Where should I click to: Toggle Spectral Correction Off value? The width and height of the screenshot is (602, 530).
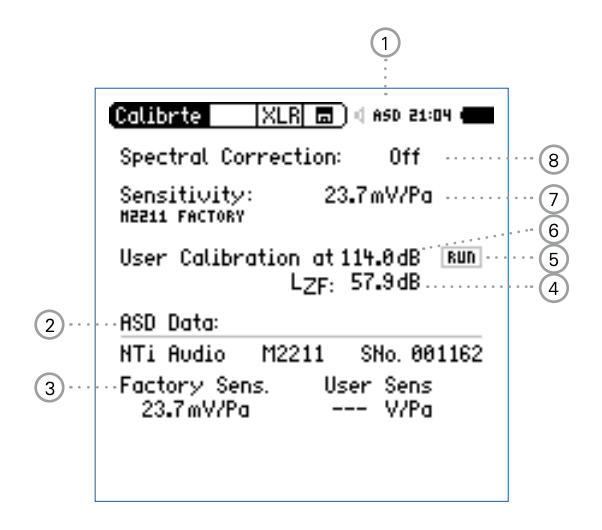(x=405, y=158)
